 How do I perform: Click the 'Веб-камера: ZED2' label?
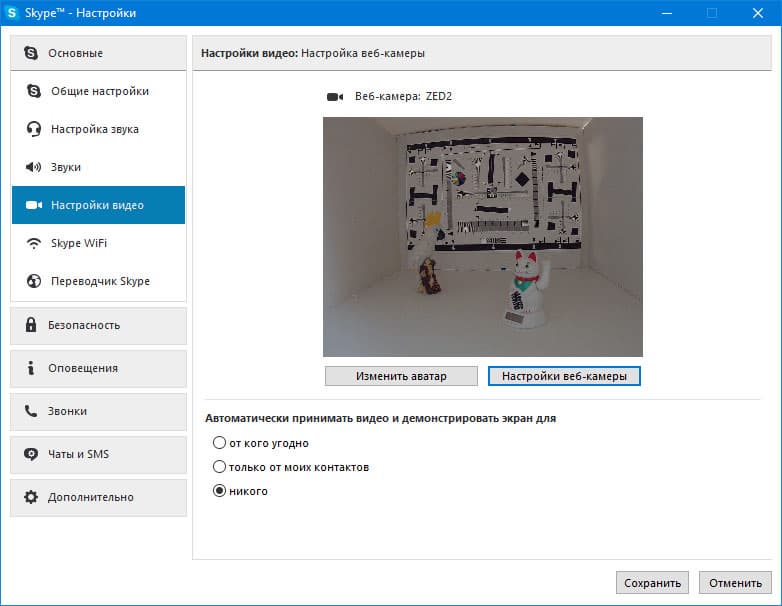pyautogui.click(x=403, y=96)
